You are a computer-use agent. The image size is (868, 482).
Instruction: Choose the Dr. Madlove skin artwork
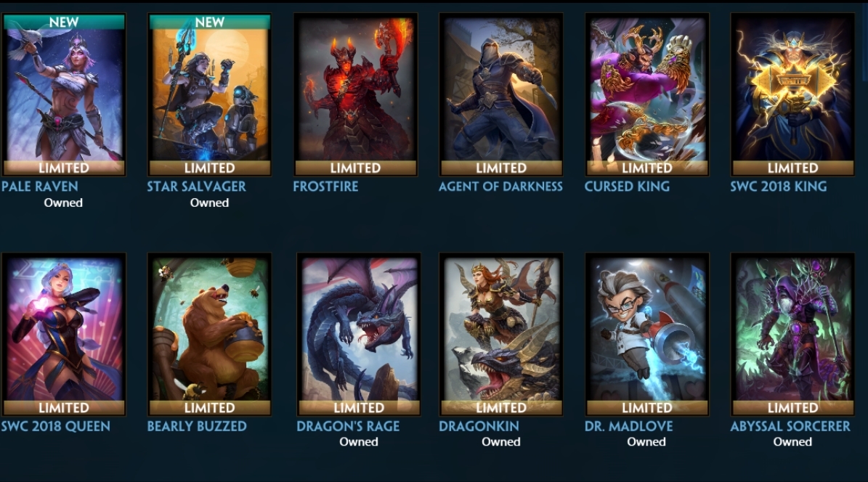[x=647, y=334]
